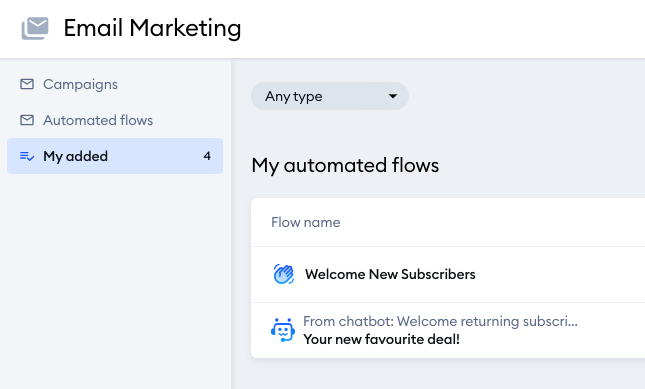Click the Automated flows envelope icon

[x=27, y=120]
